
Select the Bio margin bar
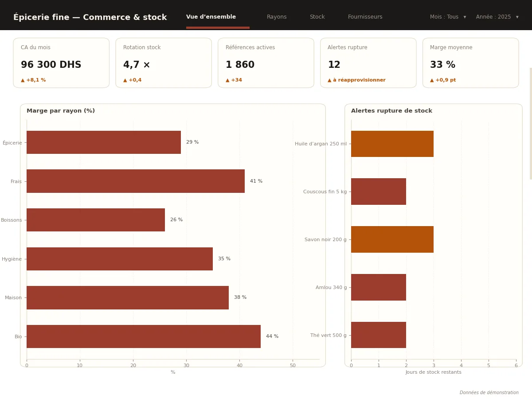pos(144,336)
